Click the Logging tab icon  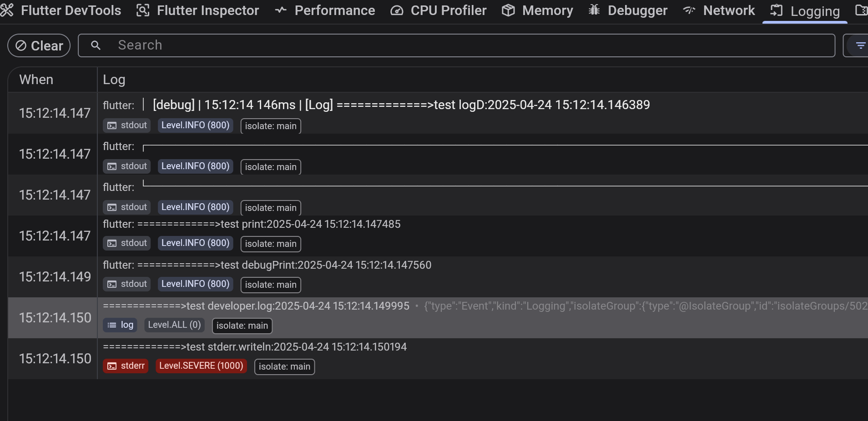pos(777,10)
